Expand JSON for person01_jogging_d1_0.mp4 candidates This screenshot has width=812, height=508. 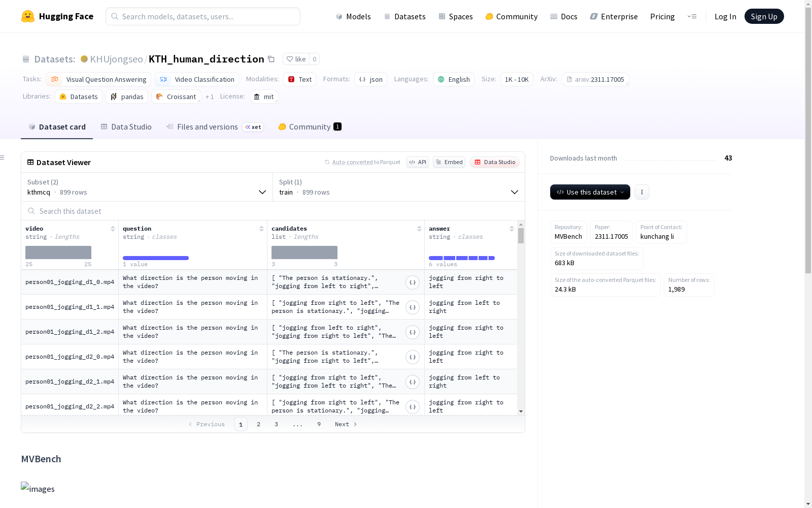[413, 282]
